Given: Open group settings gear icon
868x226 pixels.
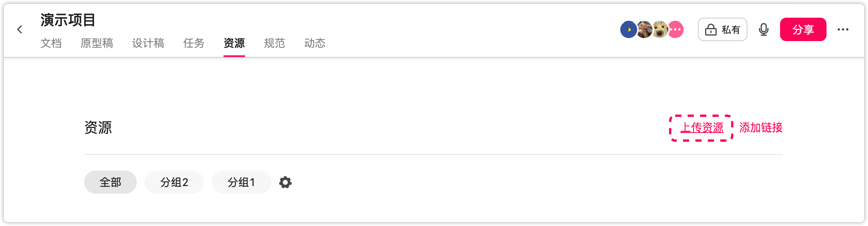Looking at the screenshot, I should click(285, 182).
